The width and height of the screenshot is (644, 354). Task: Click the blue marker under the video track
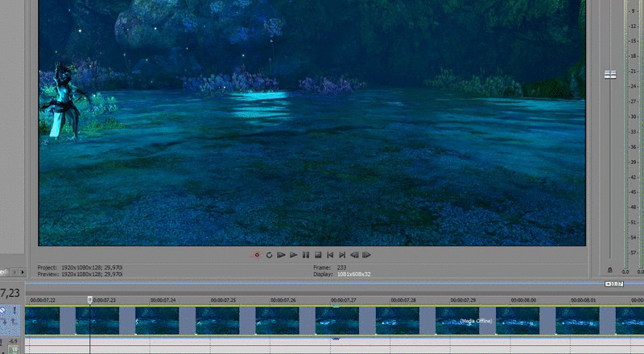click(x=336, y=339)
